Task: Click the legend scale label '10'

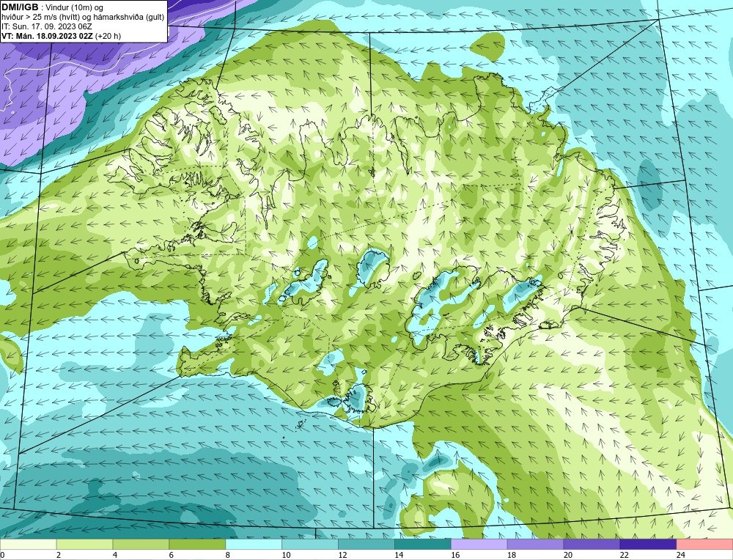Action: pos(286,556)
